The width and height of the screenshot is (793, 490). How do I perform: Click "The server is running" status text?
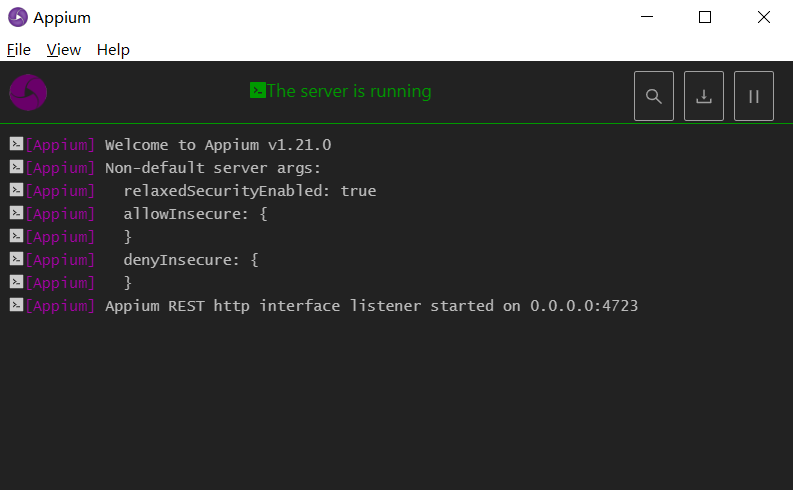349,91
